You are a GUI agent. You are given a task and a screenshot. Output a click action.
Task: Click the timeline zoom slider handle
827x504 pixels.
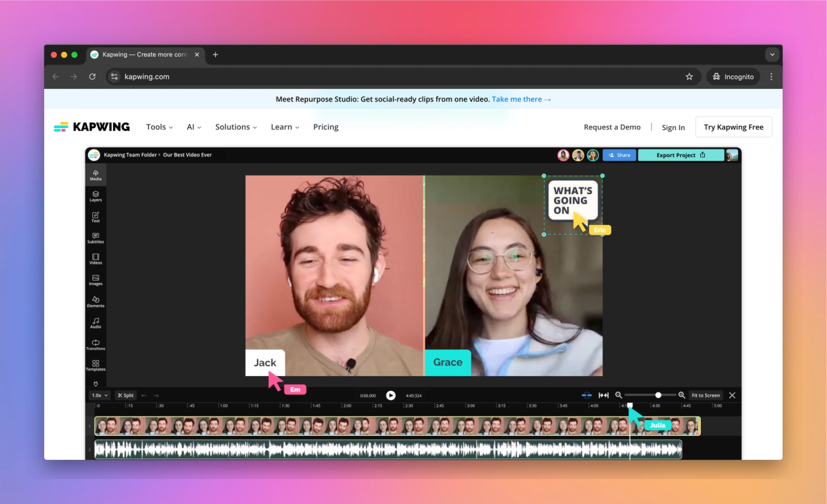tap(658, 395)
